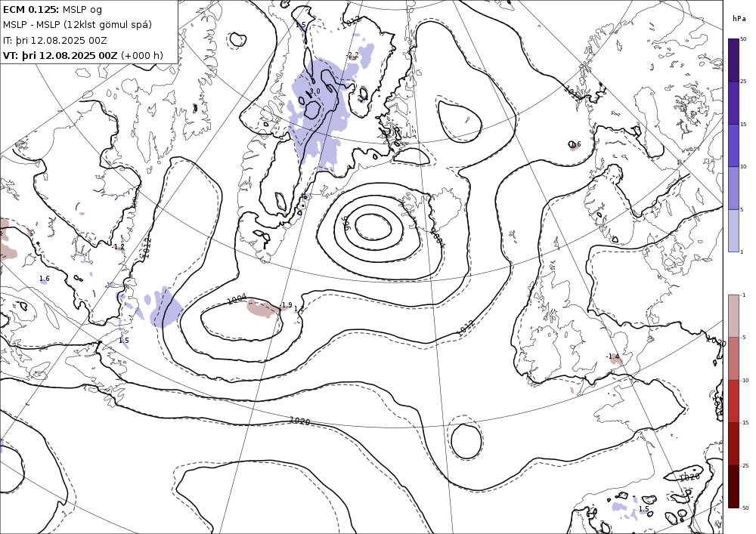Click the light violet 5–10 hPa legend swatch
756x534 pixels.
[733, 188]
